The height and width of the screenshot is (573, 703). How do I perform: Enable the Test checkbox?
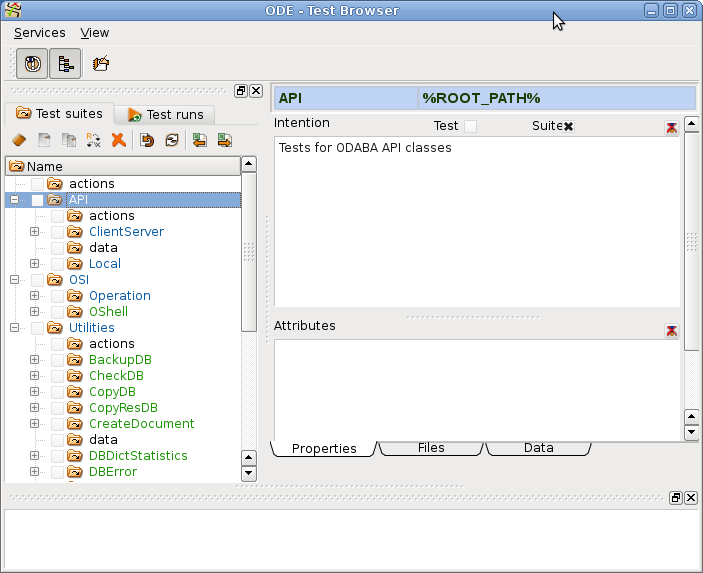tap(470, 126)
